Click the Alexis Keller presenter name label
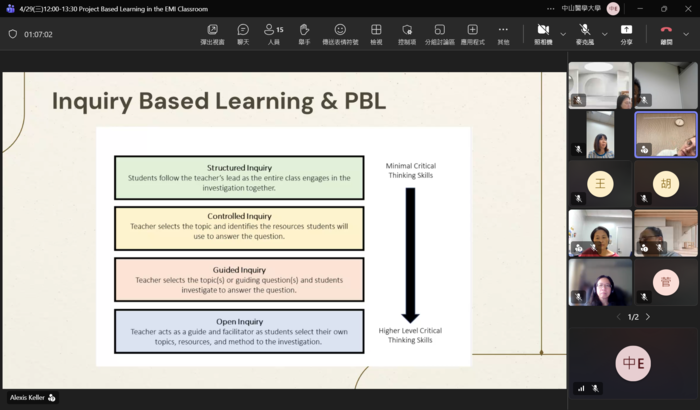Screen dimensions: 700x410 point(27,397)
